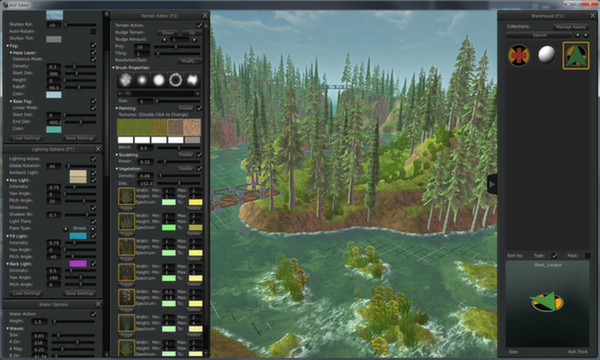Toggle the Water Active checkbox

[x=93, y=314]
